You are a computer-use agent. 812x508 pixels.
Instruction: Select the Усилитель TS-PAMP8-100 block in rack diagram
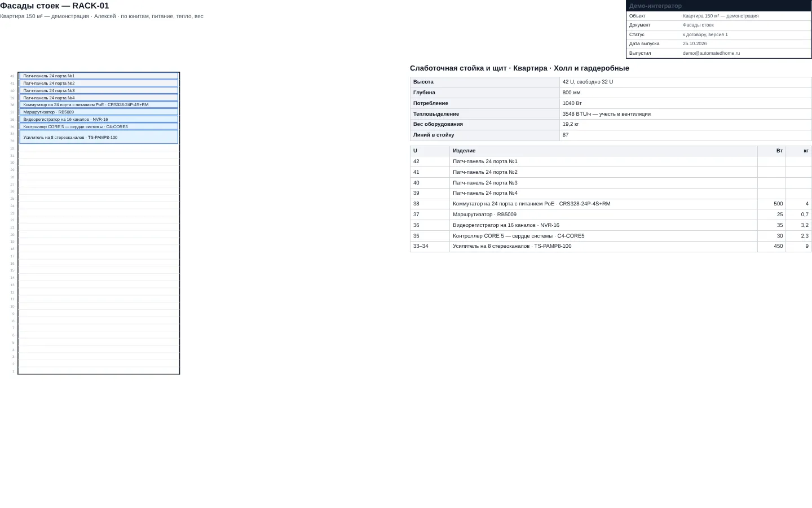pos(99,137)
